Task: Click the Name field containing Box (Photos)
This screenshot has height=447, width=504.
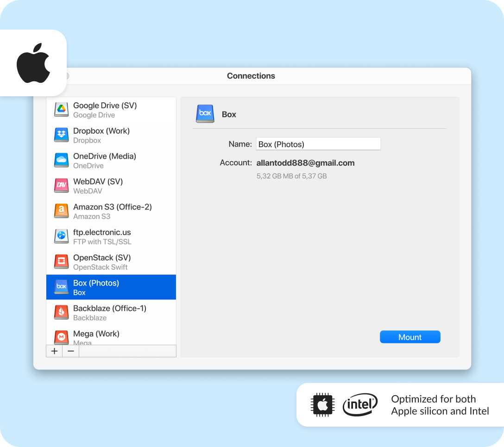Action: (318, 144)
